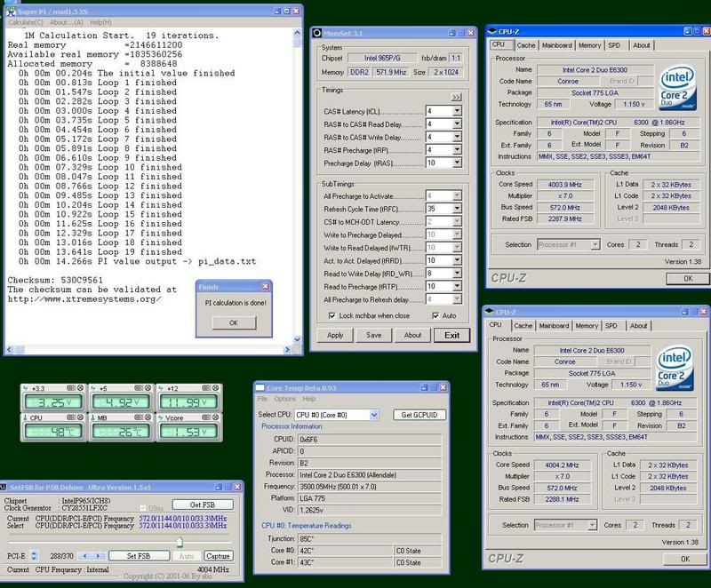This screenshot has width=711, height=588.
Task: Open settings icon on MB temperature widget
Action: point(139,417)
